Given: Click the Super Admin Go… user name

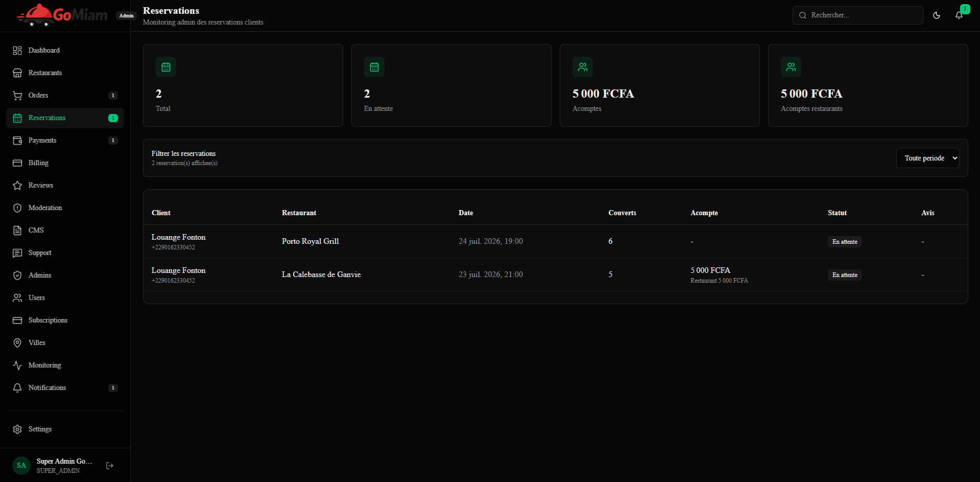Looking at the screenshot, I should click(64, 461).
